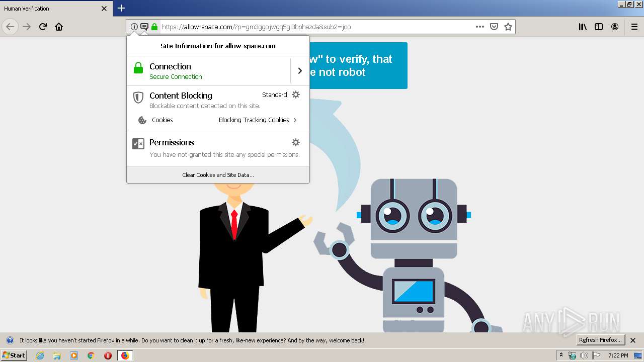Select the Human Verification tab

coord(56,9)
